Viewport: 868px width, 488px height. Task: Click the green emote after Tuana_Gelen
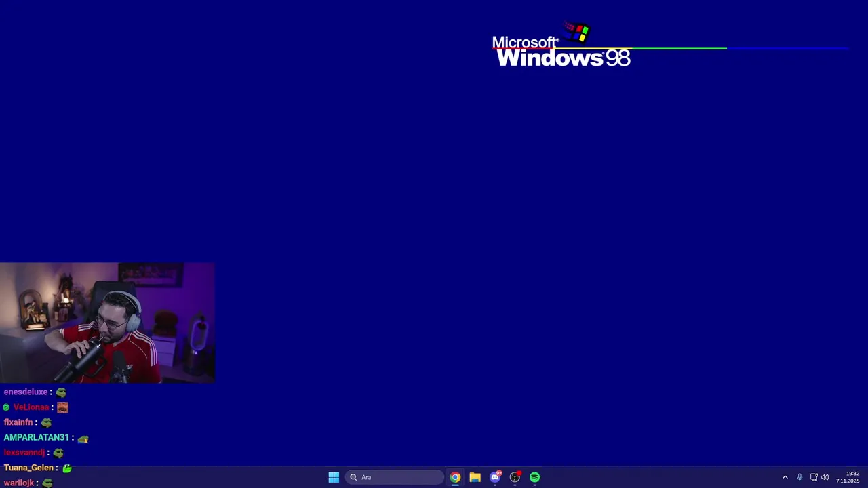coord(67,468)
